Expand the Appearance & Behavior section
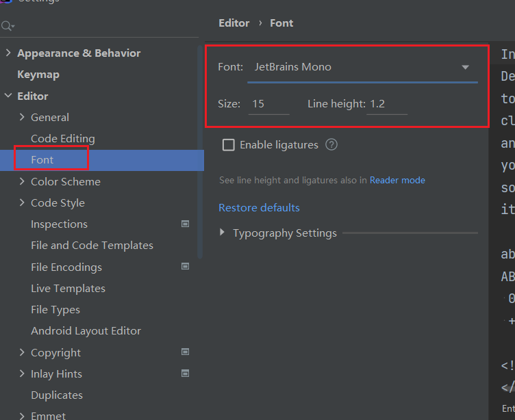The height and width of the screenshot is (420, 515). click(8, 53)
